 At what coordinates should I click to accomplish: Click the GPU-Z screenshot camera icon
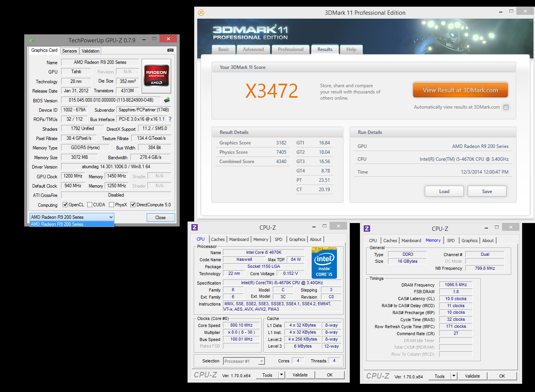pos(170,50)
